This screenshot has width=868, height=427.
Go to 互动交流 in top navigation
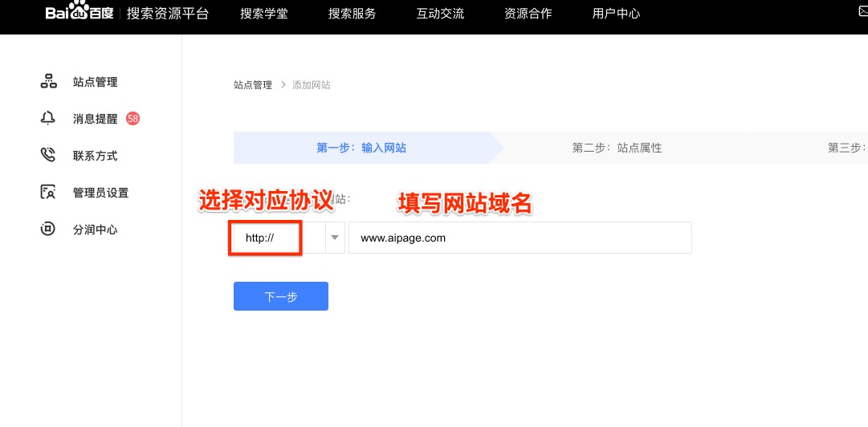coord(440,14)
